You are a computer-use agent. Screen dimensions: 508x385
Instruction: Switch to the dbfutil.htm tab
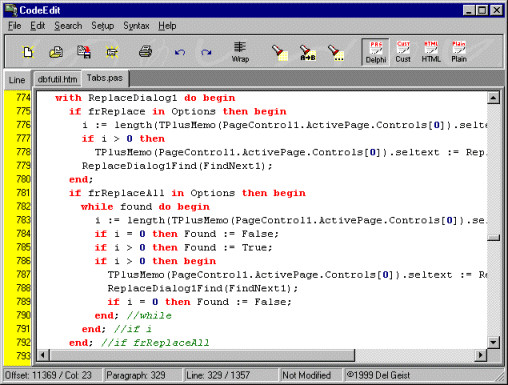(x=57, y=79)
